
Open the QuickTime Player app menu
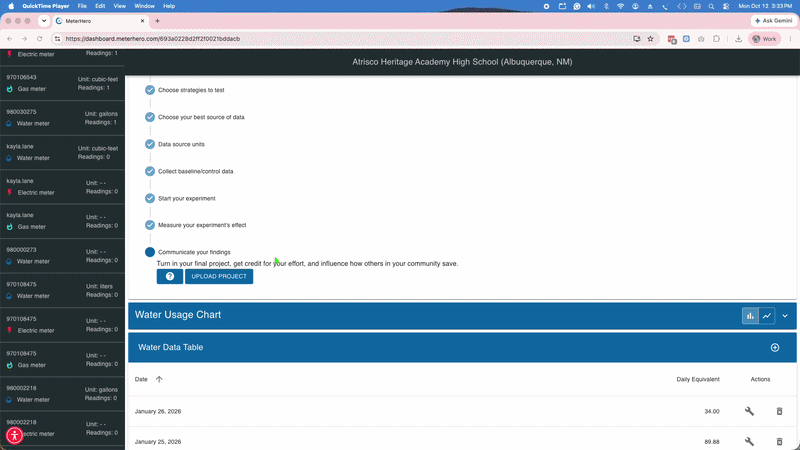(x=45, y=6)
